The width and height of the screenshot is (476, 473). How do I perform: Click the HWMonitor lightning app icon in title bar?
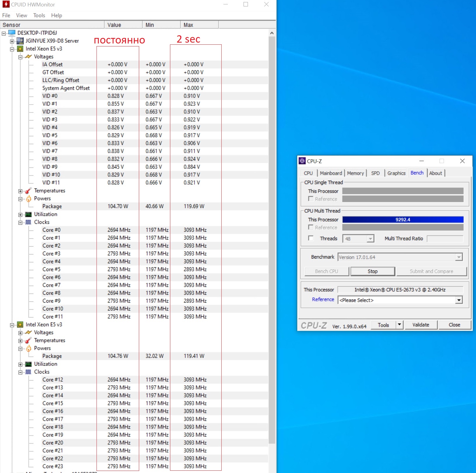point(6,4)
